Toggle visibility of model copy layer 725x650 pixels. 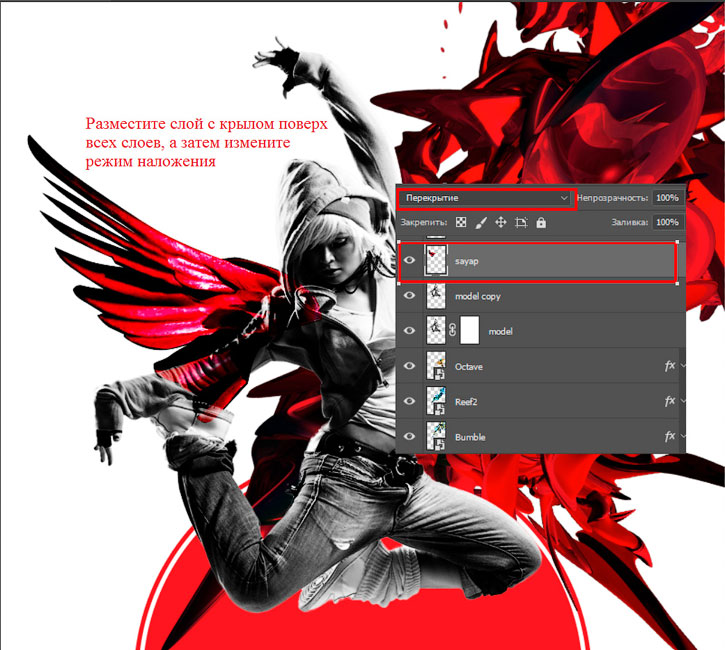[x=409, y=295]
